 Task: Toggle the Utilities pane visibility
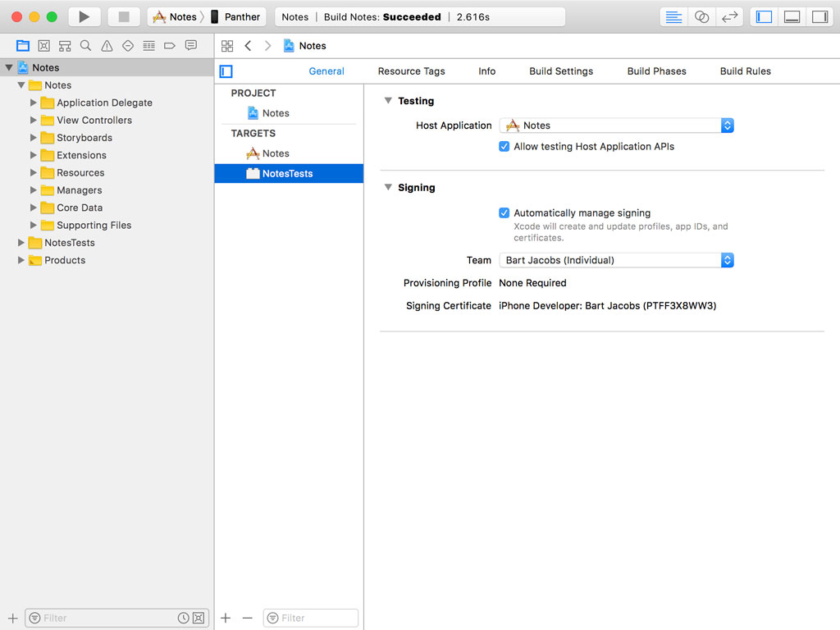(819, 16)
